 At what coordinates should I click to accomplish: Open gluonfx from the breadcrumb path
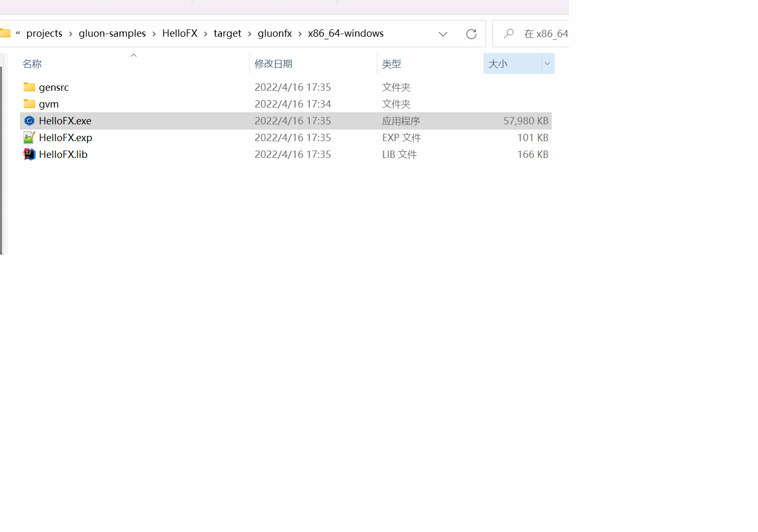coord(275,33)
